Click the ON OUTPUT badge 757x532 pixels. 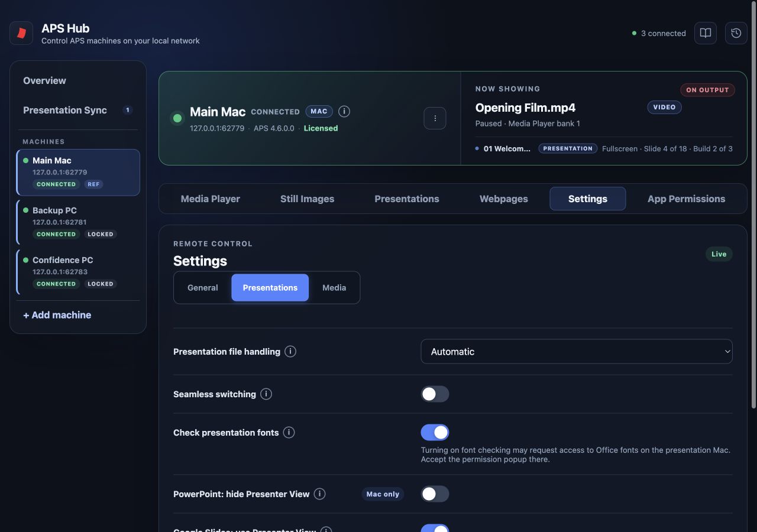click(x=708, y=90)
